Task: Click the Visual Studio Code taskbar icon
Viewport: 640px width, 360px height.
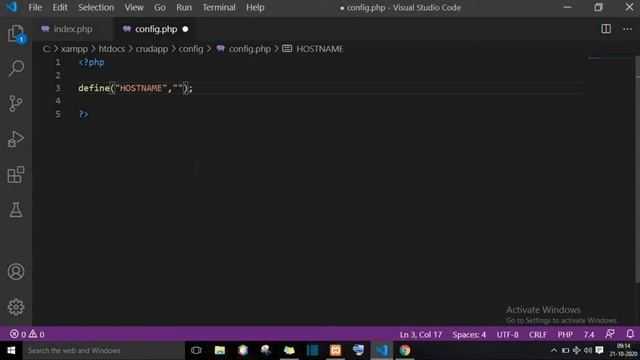Action: coord(382,351)
